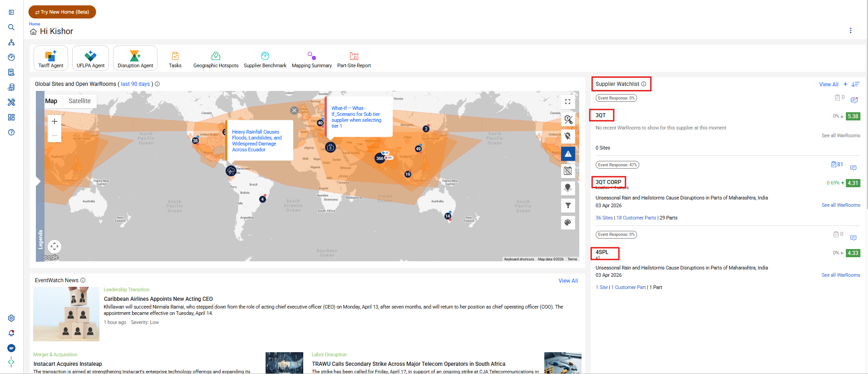This screenshot has width=868, height=374.
Task: Show info for Global Sites and WarRooms
Action: point(158,84)
